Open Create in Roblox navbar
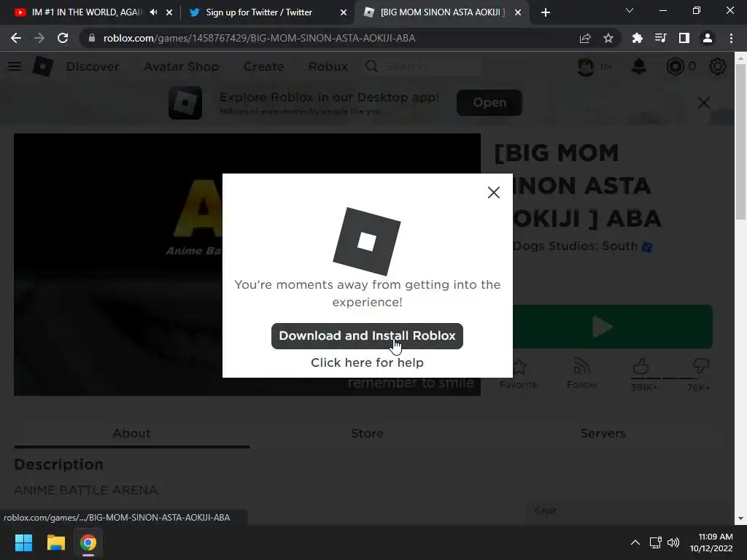This screenshot has width=747, height=560. [263, 66]
